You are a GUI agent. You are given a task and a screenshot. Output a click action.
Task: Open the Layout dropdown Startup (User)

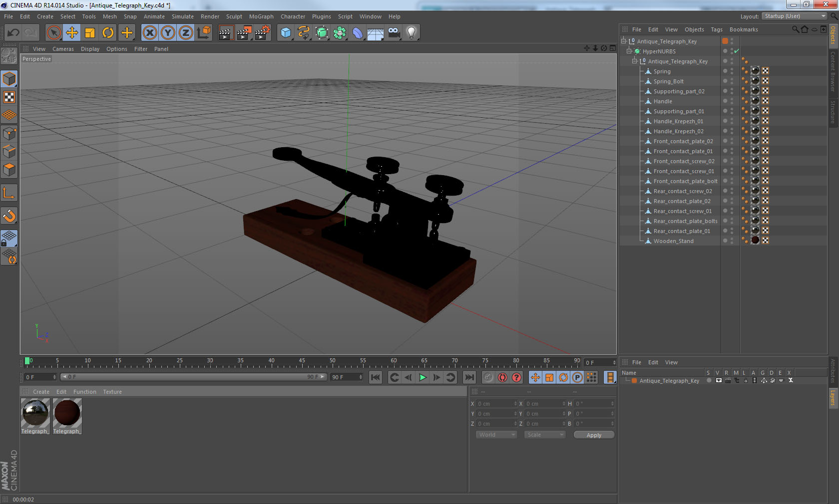[x=795, y=16]
